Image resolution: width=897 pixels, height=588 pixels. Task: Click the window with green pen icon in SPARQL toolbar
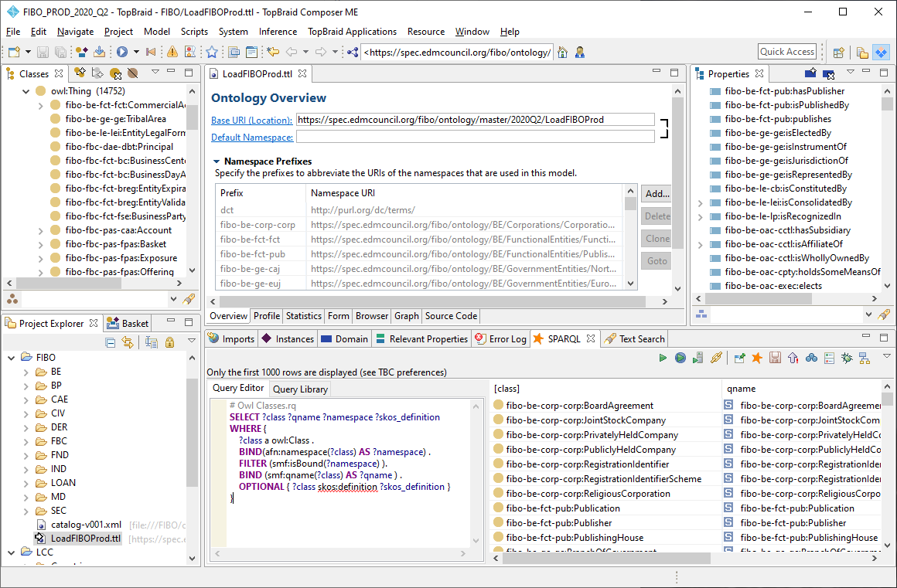(740, 358)
